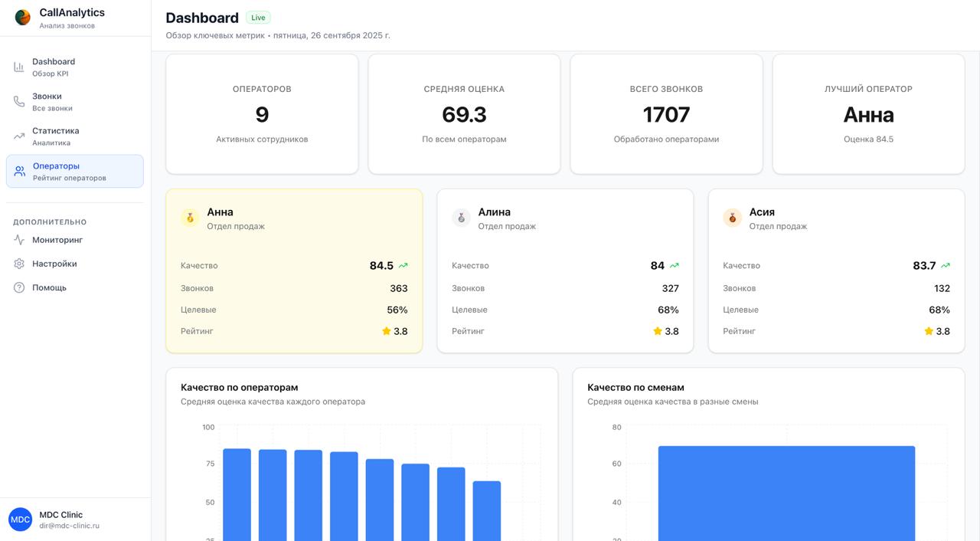Open the dir@mdc-clinic.ru account profile

69,526
